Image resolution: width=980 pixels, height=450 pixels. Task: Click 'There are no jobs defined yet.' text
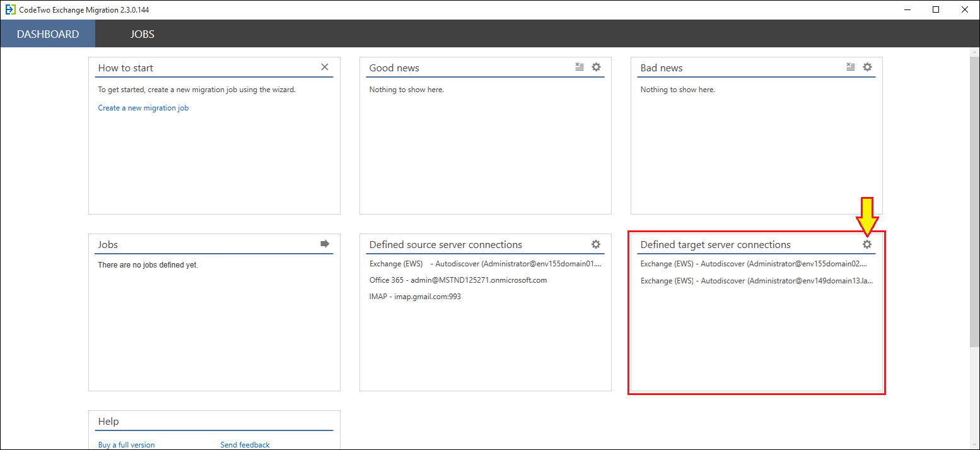point(148,265)
